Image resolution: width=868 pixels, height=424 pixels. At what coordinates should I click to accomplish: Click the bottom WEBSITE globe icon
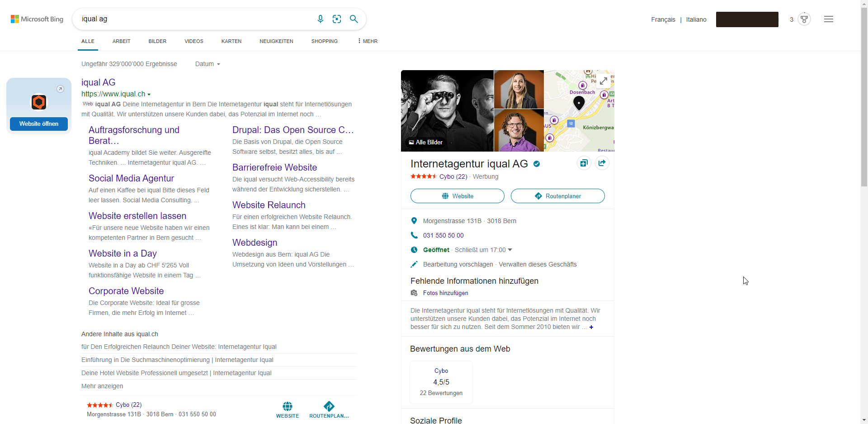pyautogui.click(x=288, y=406)
